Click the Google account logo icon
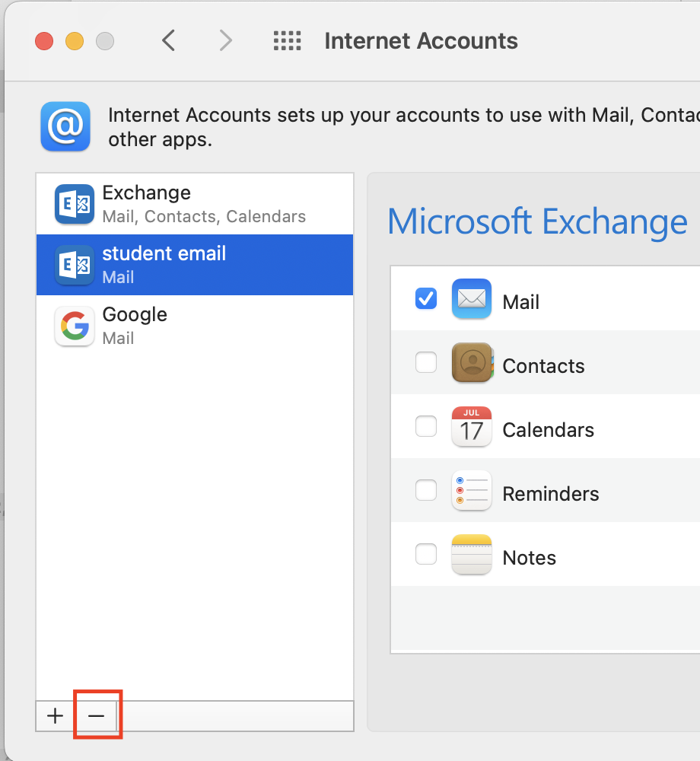 coord(75,326)
